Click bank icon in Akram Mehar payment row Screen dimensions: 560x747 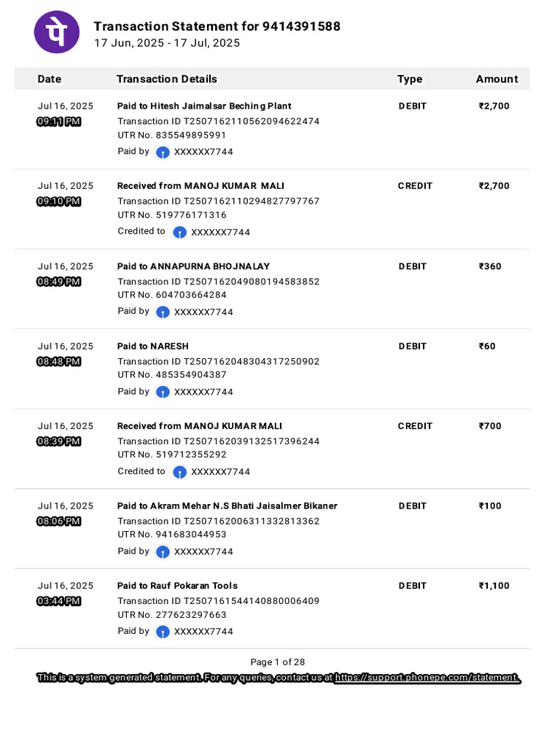click(163, 552)
